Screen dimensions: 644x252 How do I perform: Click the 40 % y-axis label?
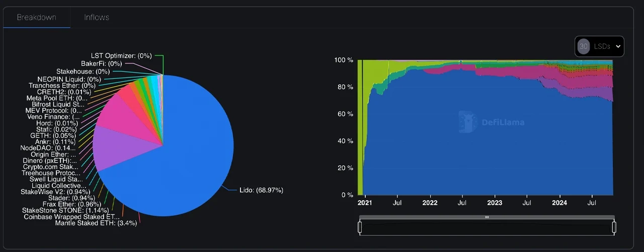(x=345, y=141)
